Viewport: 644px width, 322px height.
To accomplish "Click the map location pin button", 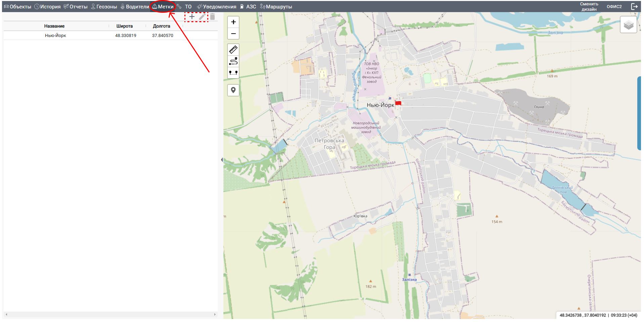I will 233,90.
